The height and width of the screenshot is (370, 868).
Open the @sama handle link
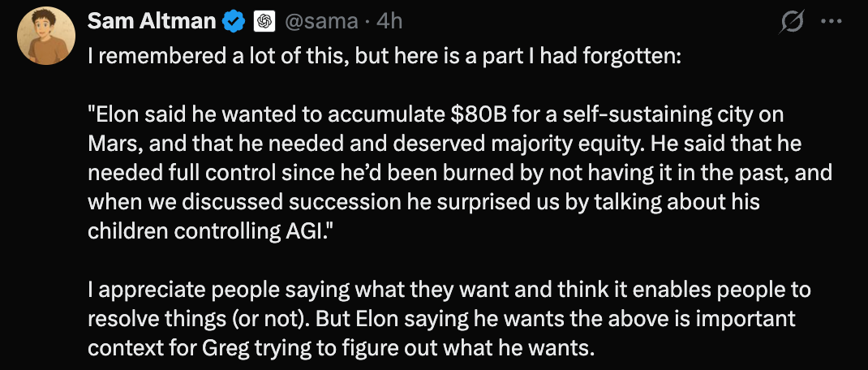(x=320, y=22)
